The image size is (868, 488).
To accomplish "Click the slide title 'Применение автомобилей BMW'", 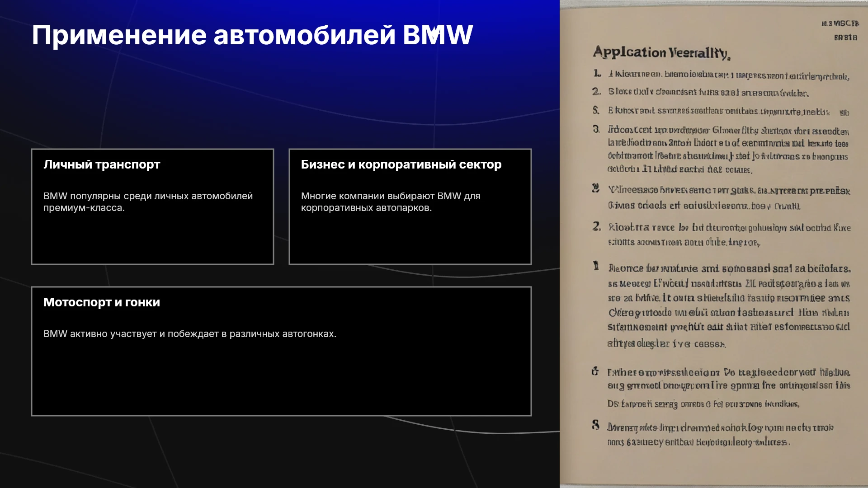I will coord(252,35).
